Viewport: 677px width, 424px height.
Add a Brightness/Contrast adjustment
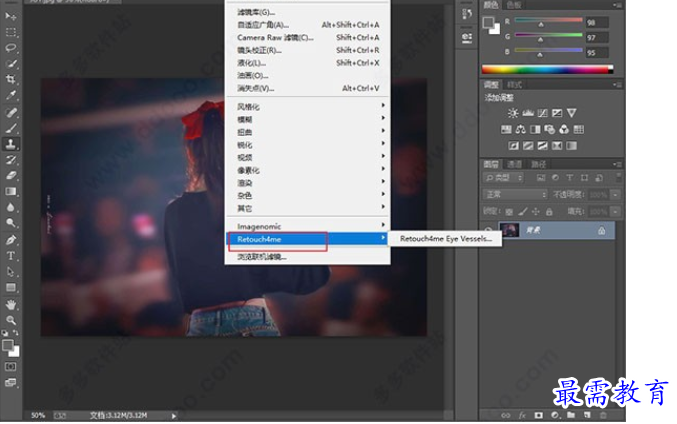pyautogui.click(x=512, y=113)
